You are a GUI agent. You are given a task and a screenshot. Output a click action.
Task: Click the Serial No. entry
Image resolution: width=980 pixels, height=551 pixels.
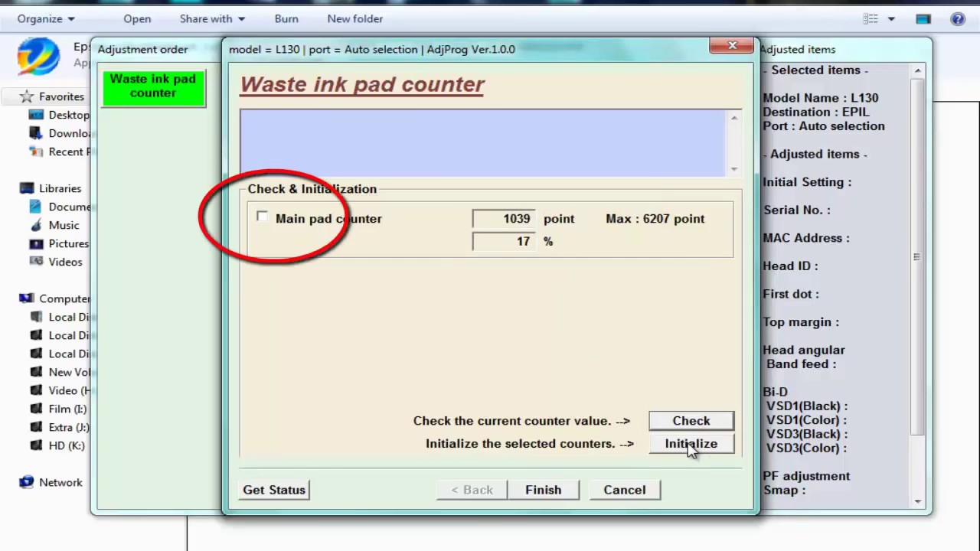796,210
